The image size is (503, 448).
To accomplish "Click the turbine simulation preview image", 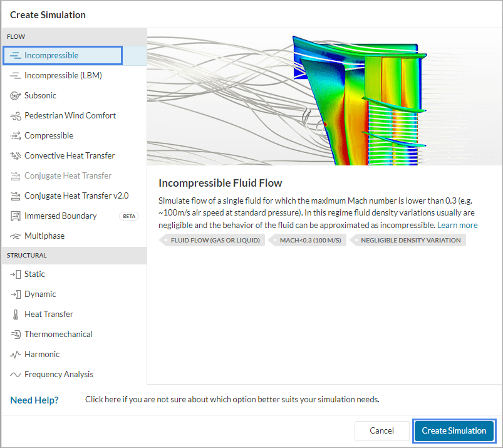I will pos(324,97).
